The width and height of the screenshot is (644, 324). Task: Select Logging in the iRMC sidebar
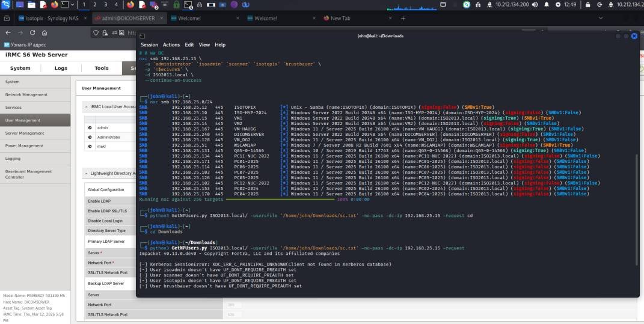(x=35, y=158)
